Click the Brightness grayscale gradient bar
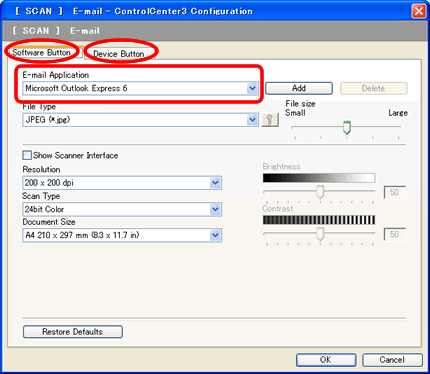The image size is (430, 374). [319, 178]
